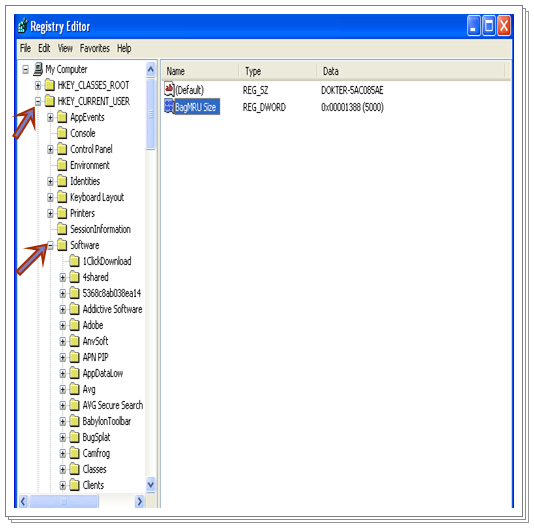Image resolution: width=534 pixels, height=528 pixels.
Task: Sort by the Type column header
Action: (x=278, y=71)
